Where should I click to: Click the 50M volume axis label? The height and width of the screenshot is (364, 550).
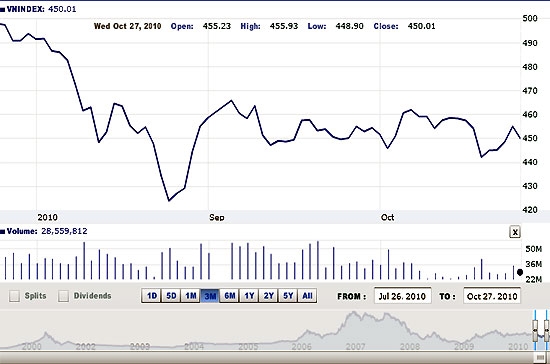(534, 249)
